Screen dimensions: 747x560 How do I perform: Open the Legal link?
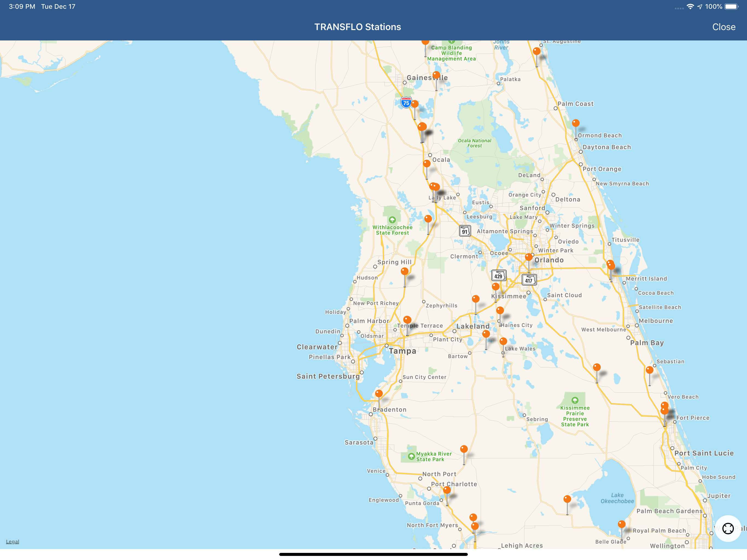click(x=13, y=541)
